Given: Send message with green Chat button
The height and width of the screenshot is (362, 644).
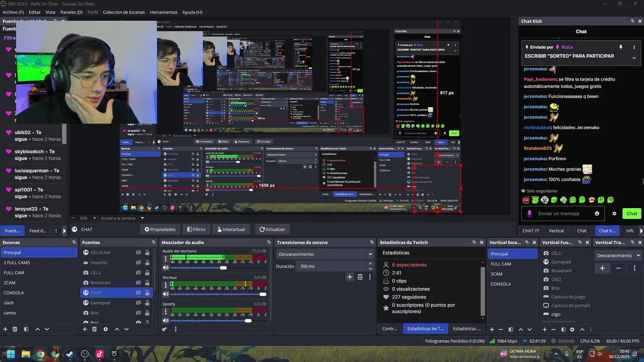Looking at the screenshot, I should tap(632, 213).
